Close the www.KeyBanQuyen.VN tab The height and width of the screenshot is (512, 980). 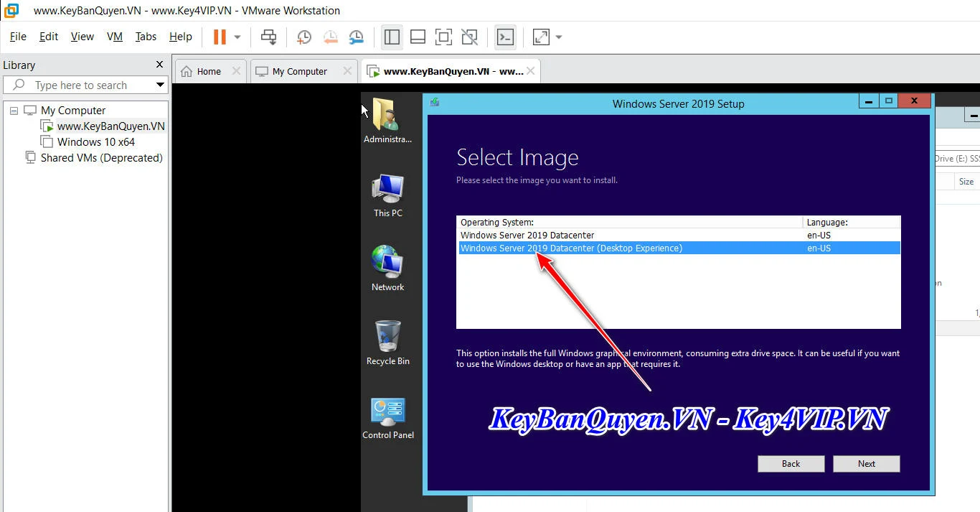[530, 71]
